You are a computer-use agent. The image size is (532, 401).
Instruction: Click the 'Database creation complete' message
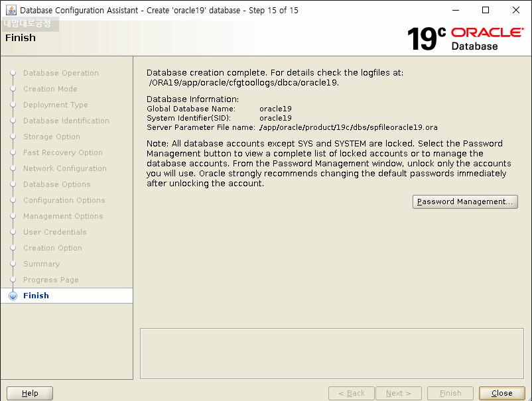pos(275,72)
